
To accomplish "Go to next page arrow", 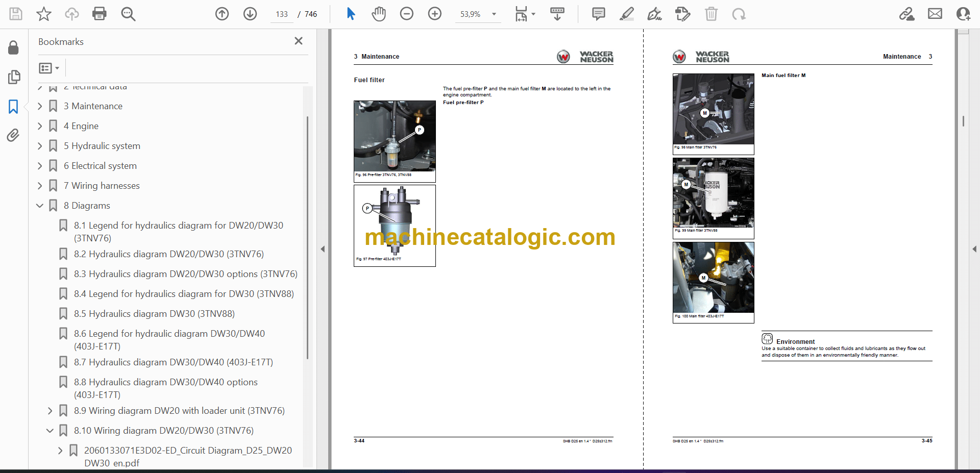I will click(250, 14).
